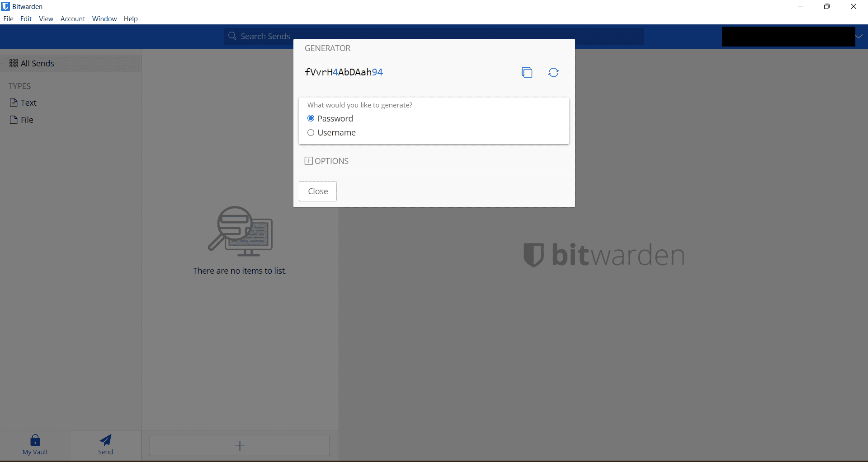Copy the generated password

(x=527, y=72)
